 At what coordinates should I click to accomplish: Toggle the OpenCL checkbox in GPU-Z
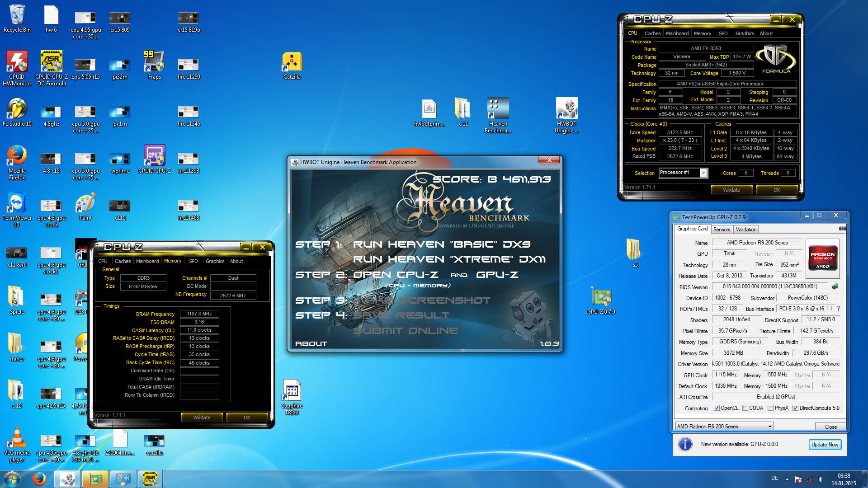pyautogui.click(x=717, y=408)
